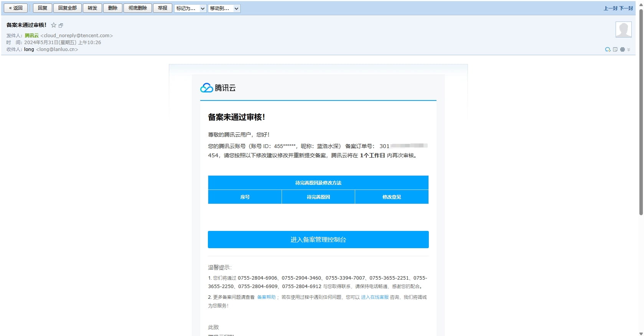
Task: Click the Tencent Cloud logo
Action: click(x=218, y=88)
